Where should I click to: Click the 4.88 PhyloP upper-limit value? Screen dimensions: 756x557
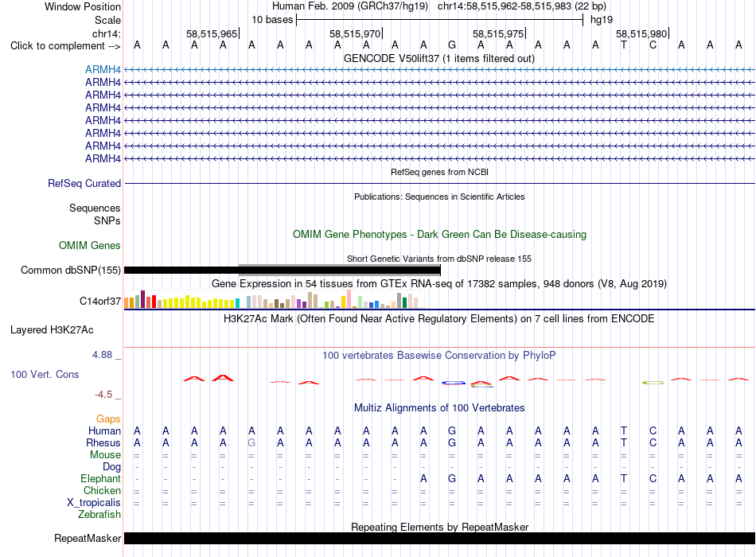pos(102,354)
